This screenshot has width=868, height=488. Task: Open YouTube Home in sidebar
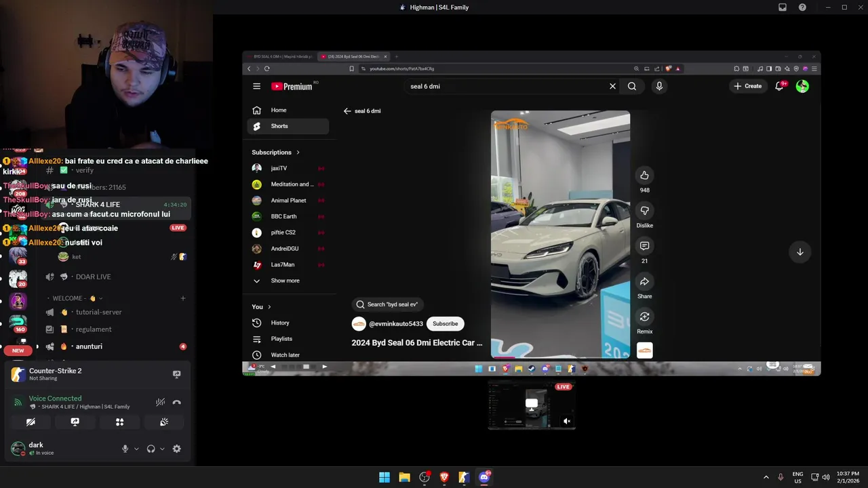click(288, 110)
